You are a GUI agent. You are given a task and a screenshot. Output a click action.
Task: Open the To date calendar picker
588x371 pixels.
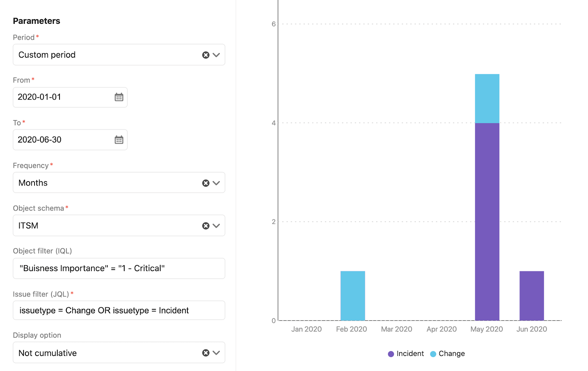(x=118, y=140)
